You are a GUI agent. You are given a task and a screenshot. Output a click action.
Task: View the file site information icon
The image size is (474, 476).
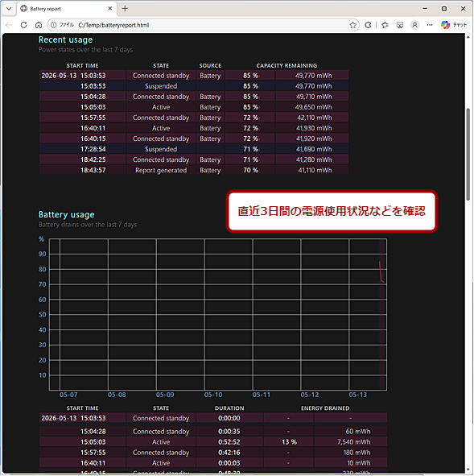pyautogui.click(x=53, y=25)
